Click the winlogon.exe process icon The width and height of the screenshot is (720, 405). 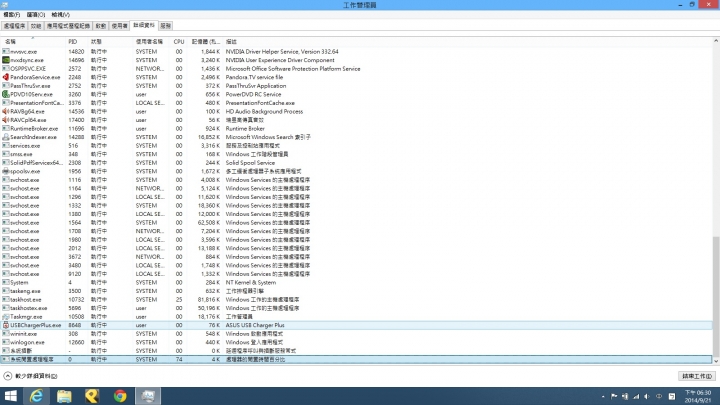click(x=6, y=342)
